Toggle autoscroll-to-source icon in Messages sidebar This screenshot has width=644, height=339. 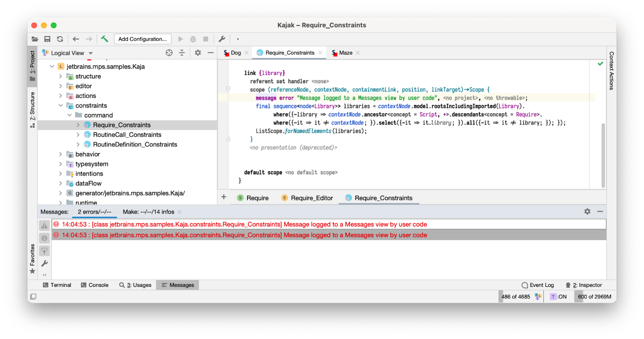pos(44,251)
